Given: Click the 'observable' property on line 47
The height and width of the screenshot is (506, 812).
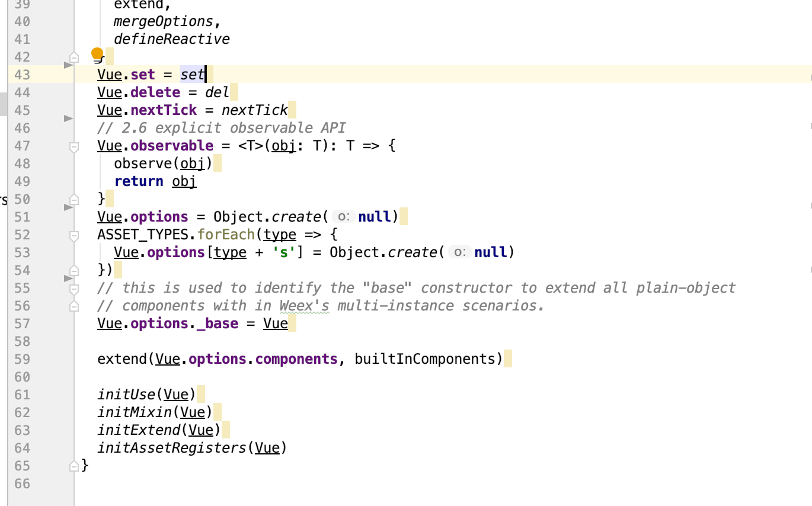Looking at the screenshot, I should [172, 146].
